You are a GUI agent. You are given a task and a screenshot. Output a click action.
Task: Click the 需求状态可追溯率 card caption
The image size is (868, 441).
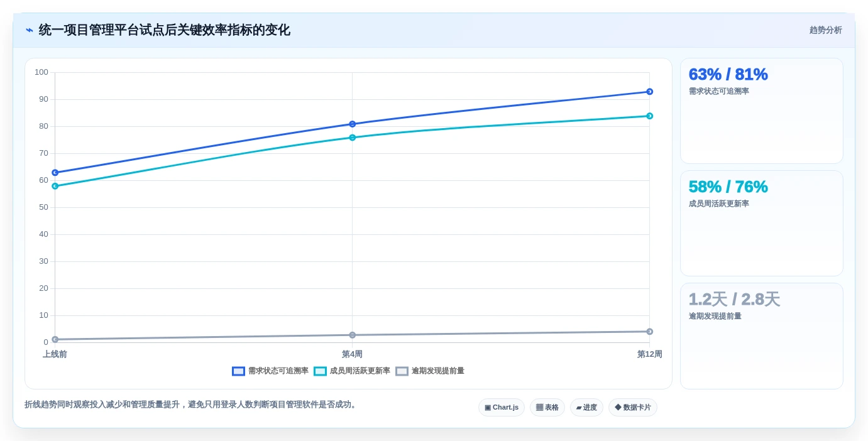(719, 91)
